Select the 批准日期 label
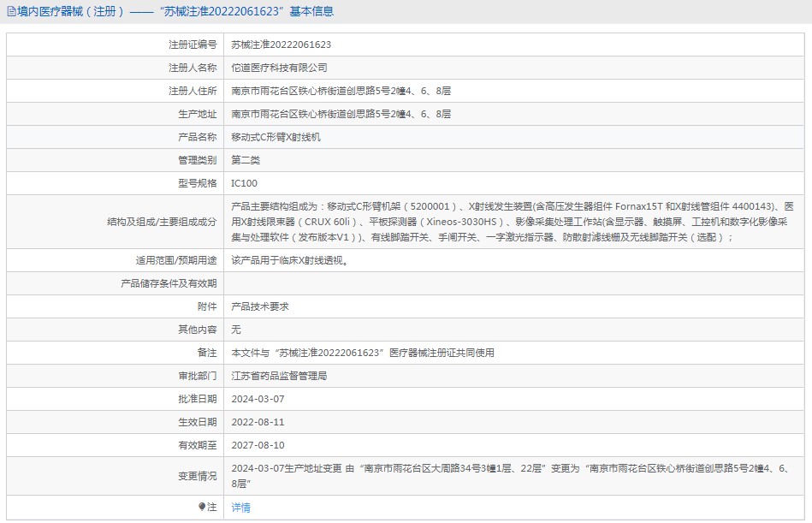Image resolution: width=812 pixels, height=523 pixels. tap(198, 399)
